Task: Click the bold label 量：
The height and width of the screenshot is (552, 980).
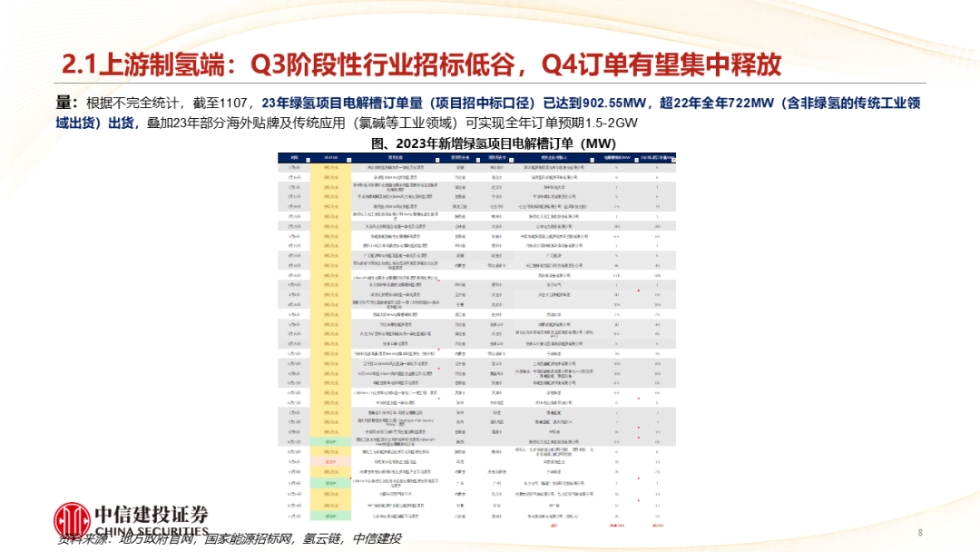Action: 67,103
